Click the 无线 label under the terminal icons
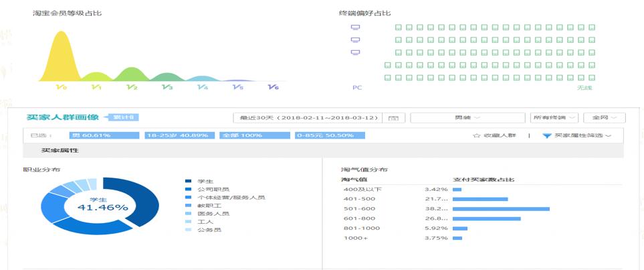Viewport: 644px width, 270px height. [x=585, y=88]
